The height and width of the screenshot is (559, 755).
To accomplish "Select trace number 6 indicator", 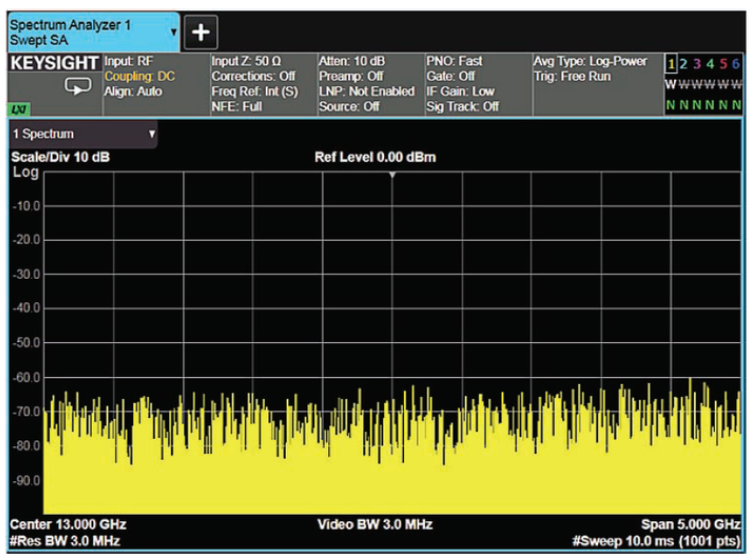I will pos(736,64).
